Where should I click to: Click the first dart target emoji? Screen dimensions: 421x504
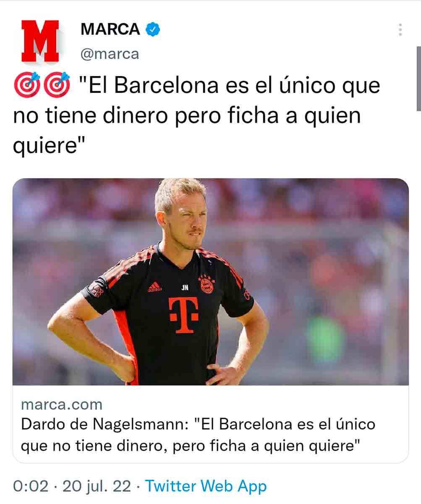point(27,84)
